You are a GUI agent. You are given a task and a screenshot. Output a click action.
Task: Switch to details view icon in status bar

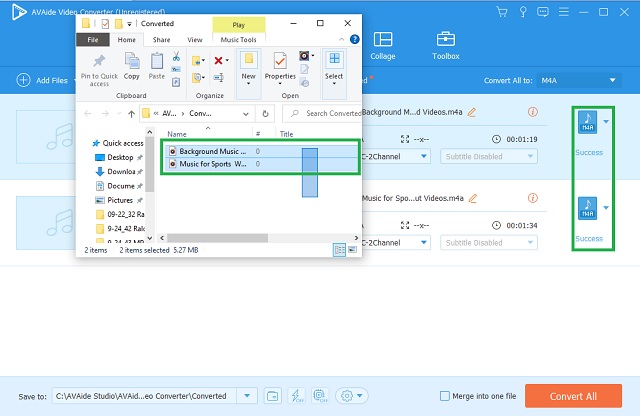pos(339,250)
